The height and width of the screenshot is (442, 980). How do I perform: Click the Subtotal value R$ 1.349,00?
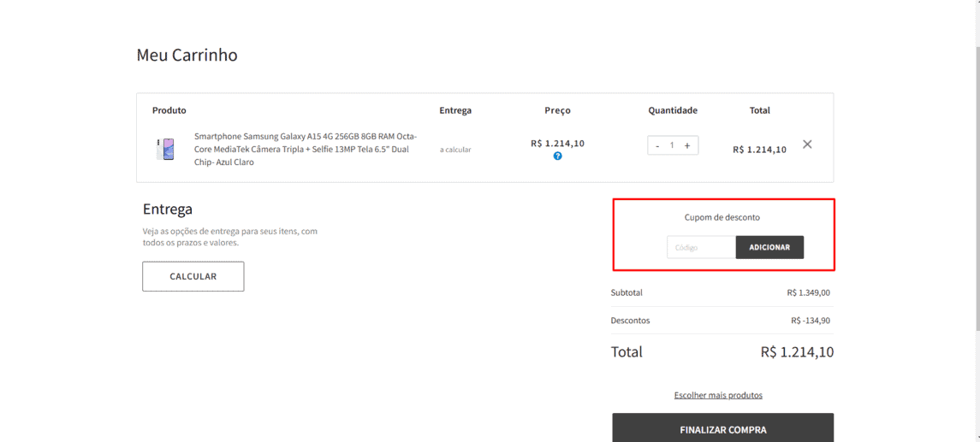(809, 292)
